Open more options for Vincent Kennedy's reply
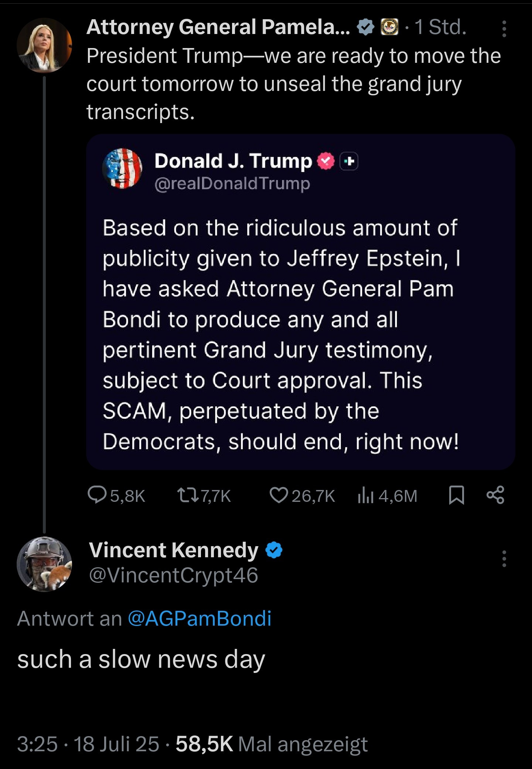Image resolution: width=532 pixels, height=769 pixels. 504,558
